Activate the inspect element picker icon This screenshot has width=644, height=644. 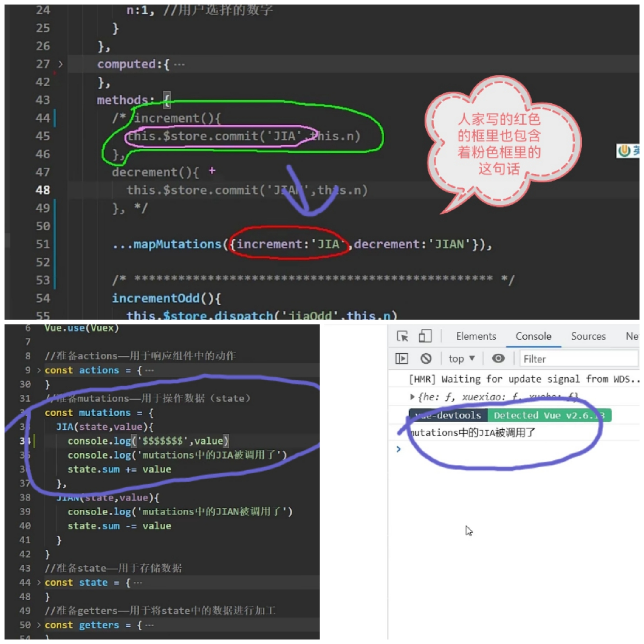(402, 336)
